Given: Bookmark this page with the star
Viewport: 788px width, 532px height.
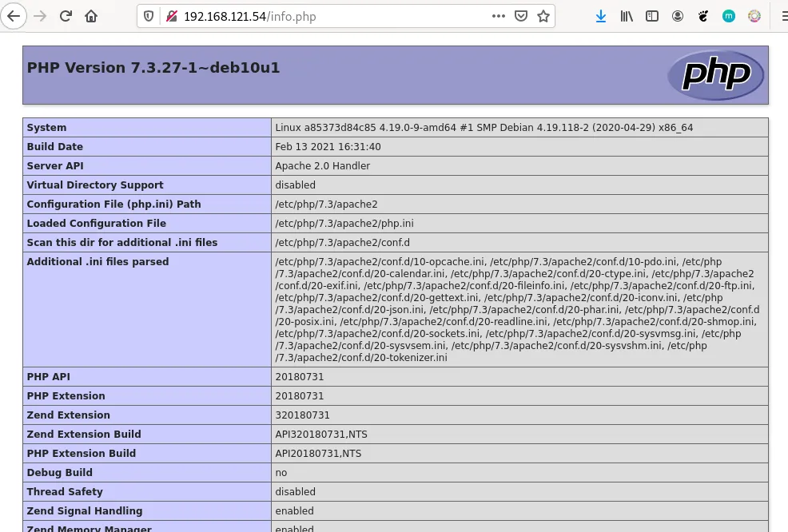Looking at the screenshot, I should (x=543, y=16).
